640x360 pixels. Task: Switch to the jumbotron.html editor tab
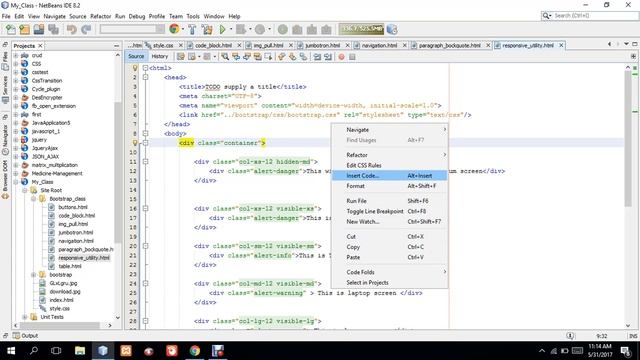[322, 45]
